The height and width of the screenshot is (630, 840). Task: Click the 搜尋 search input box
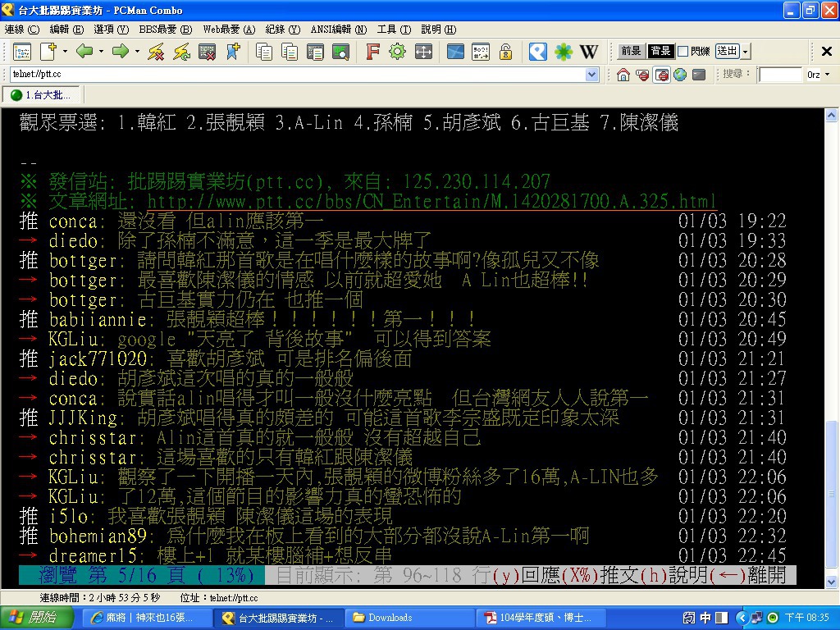780,75
